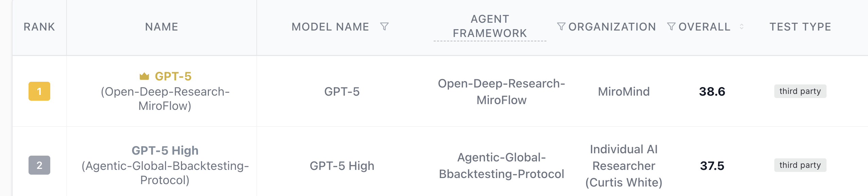Click the Overall column header text

pos(704,27)
